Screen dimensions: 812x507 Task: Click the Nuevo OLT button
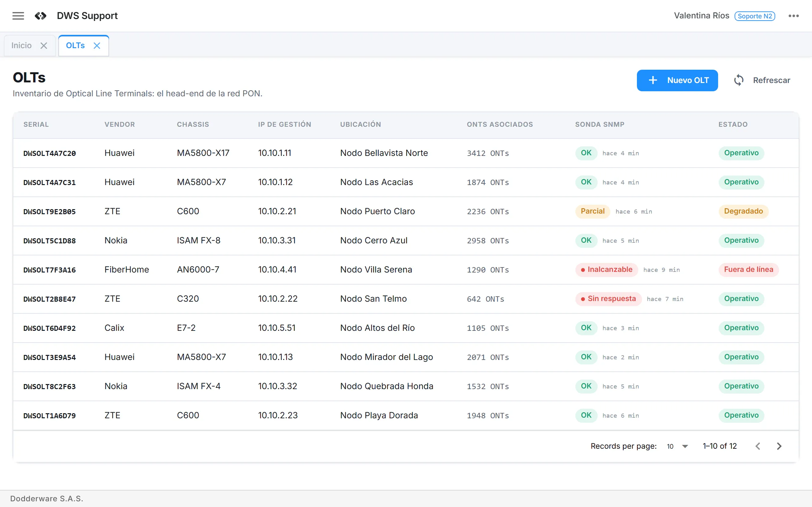(x=677, y=80)
